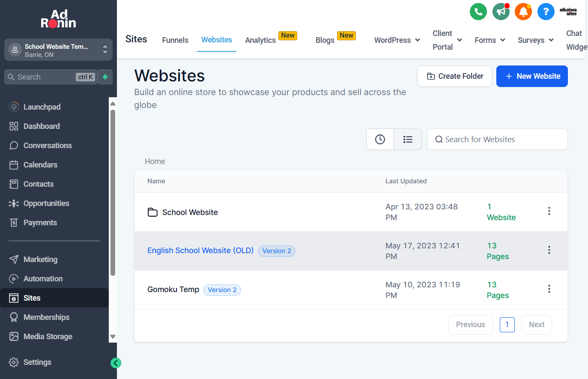
Task: Expand the Forms dropdown
Action: (x=490, y=40)
